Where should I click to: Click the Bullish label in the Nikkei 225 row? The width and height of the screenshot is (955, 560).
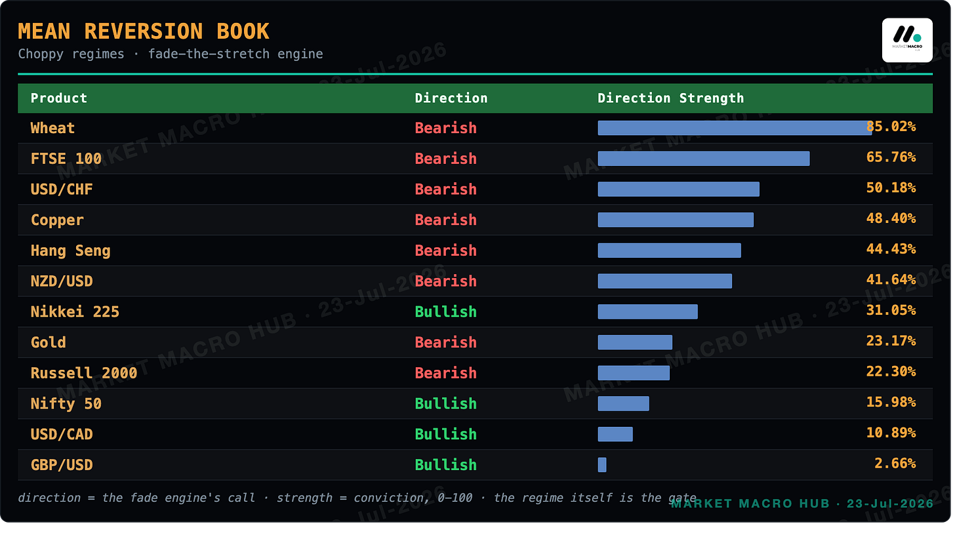[x=446, y=312]
